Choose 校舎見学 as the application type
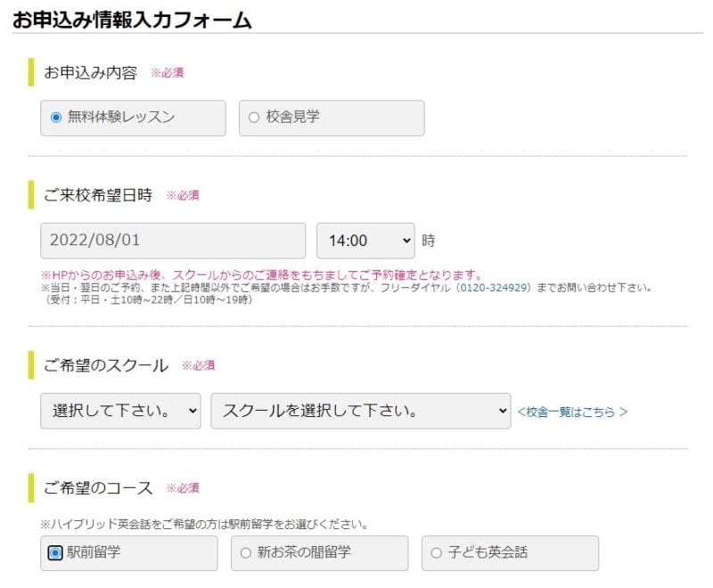The width and height of the screenshot is (713, 588). [253, 117]
